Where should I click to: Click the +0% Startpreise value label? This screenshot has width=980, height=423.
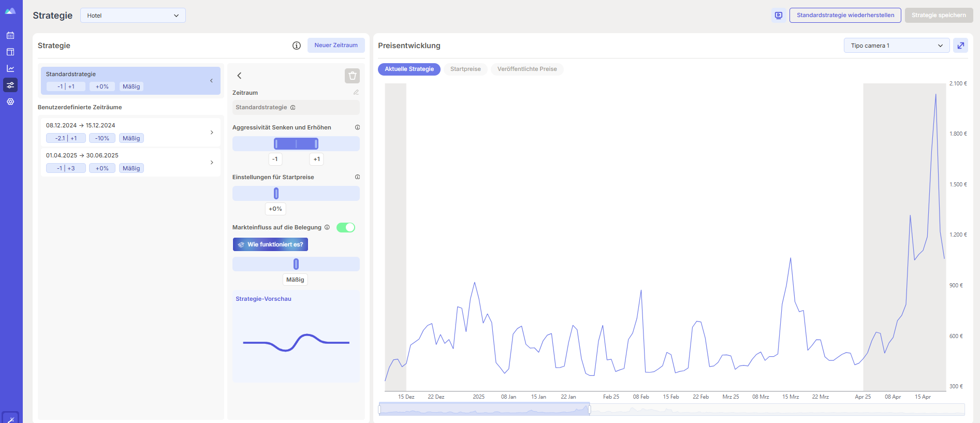pyautogui.click(x=275, y=209)
